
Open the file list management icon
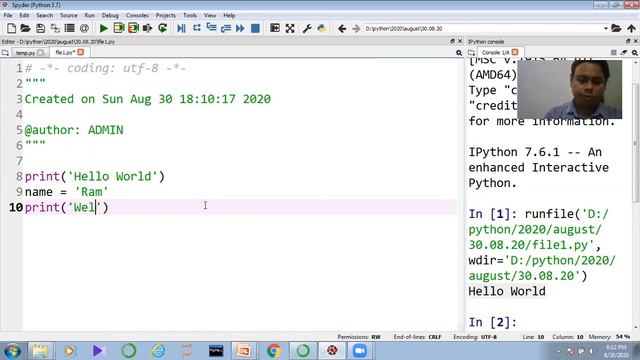click(70, 28)
